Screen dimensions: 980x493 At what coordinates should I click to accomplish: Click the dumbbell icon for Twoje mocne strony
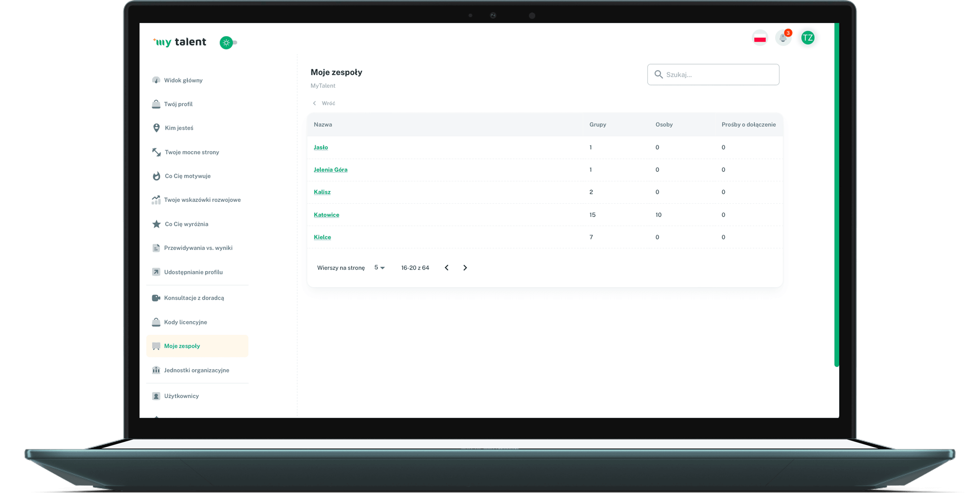click(x=156, y=152)
